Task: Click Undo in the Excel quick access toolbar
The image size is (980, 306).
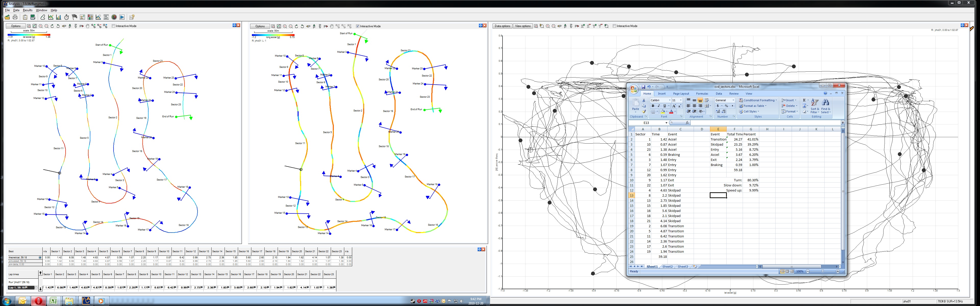Action: (649, 87)
